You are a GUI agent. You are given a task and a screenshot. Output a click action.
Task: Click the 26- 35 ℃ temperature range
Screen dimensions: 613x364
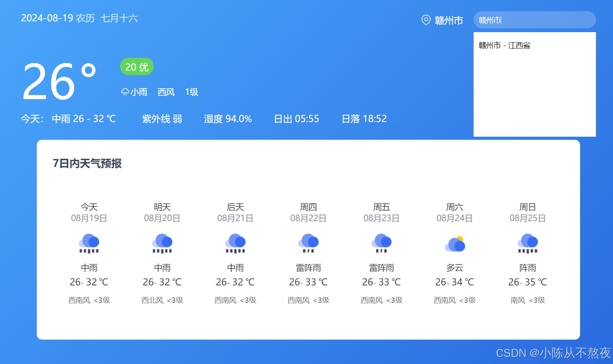pyautogui.click(x=528, y=282)
